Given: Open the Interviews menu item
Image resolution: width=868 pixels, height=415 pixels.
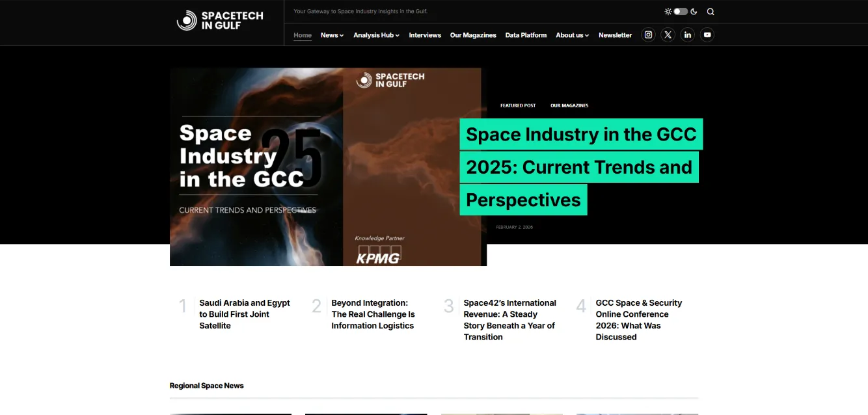Looking at the screenshot, I should 425,35.
